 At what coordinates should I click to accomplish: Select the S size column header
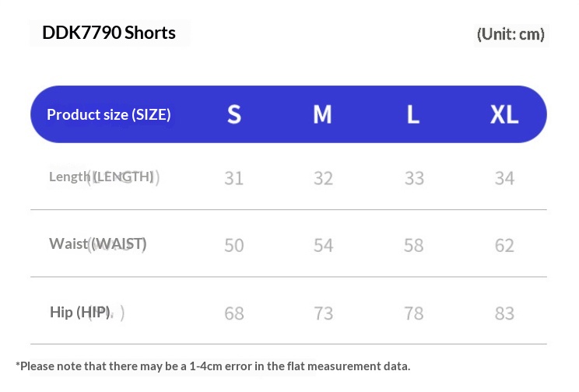[233, 115]
